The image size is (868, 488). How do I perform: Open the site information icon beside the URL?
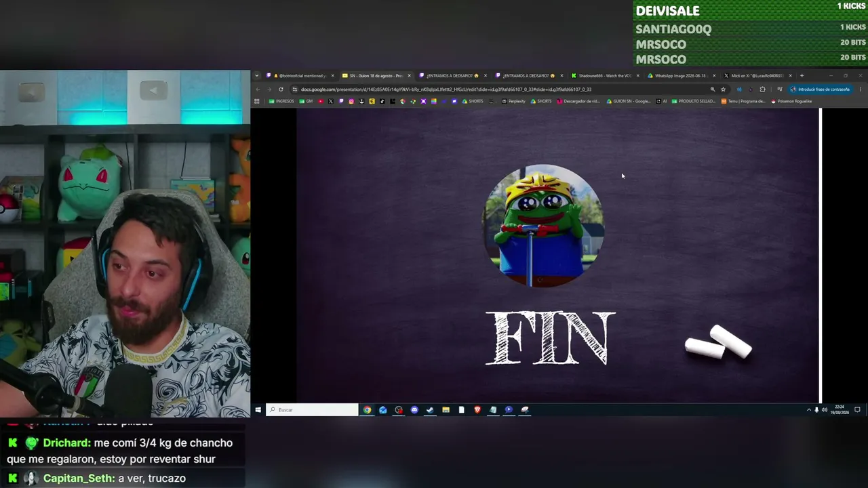(x=294, y=89)
